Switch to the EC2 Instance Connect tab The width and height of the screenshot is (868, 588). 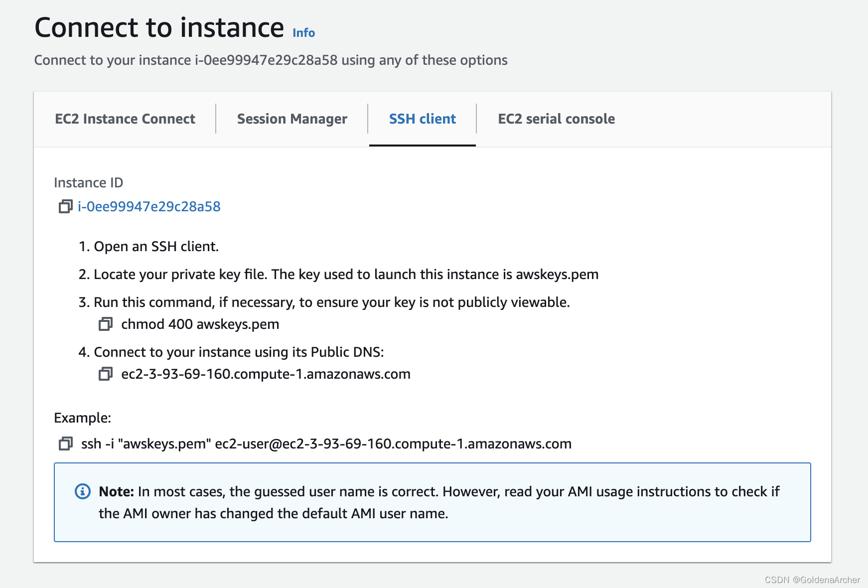(125, 119)
